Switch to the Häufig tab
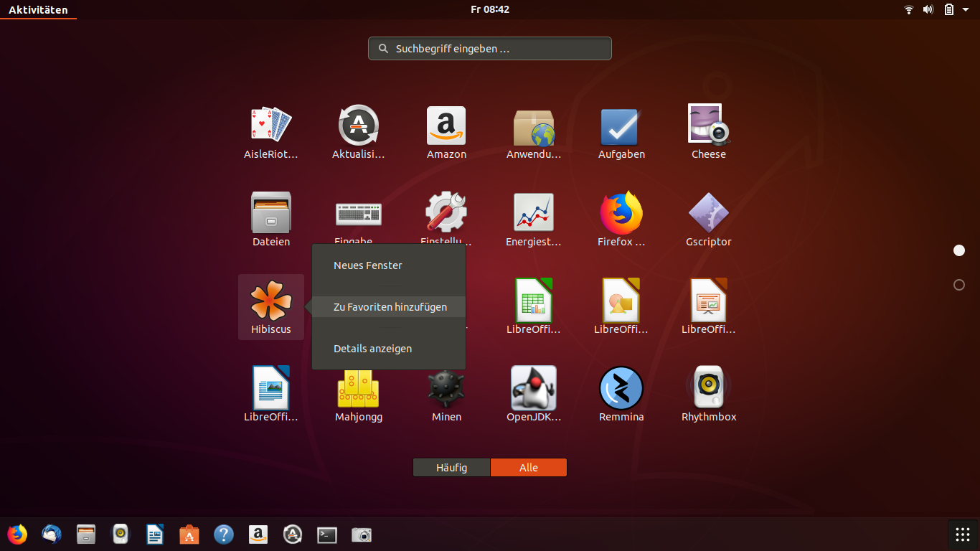Viewport: 980px width, 551px height. click(451, 468)
